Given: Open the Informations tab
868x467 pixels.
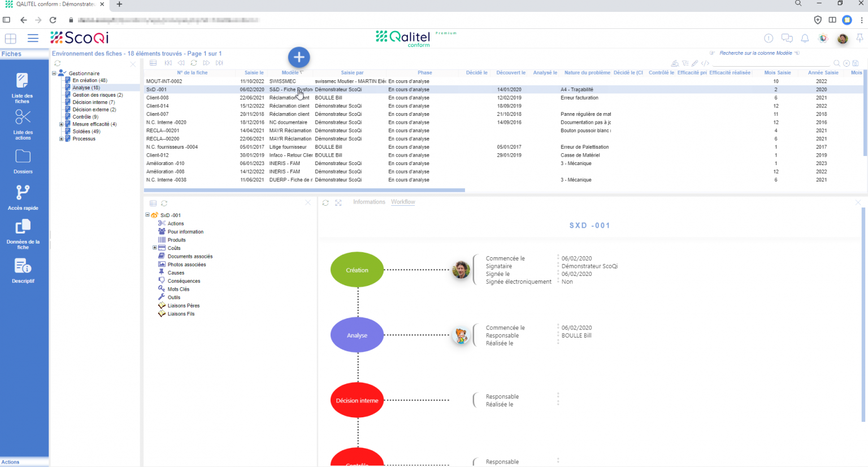Looking at the screenshot, I should point(369,201).
